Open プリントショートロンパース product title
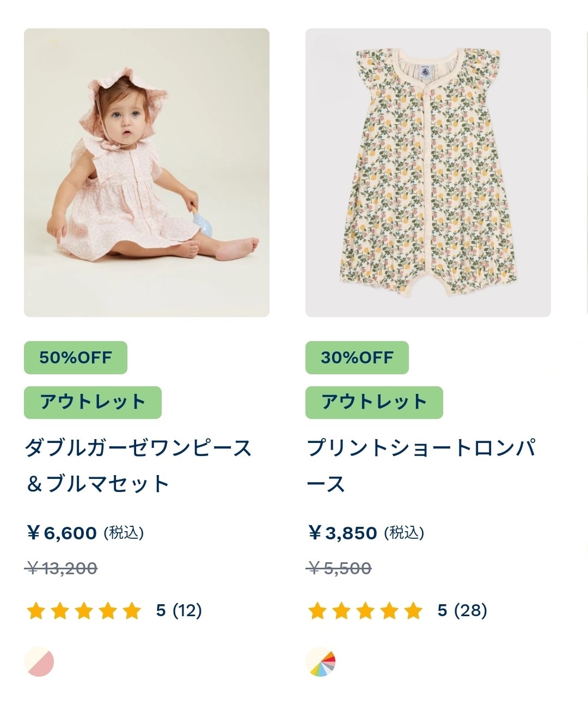The width and height of the screenshot is (588, 711). coord(421,466)
